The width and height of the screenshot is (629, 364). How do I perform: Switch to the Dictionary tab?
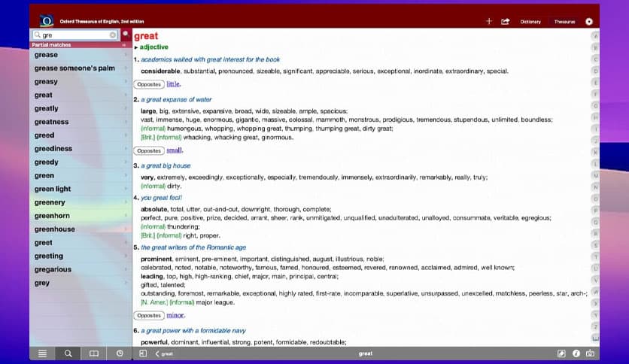tap(530, 22)
